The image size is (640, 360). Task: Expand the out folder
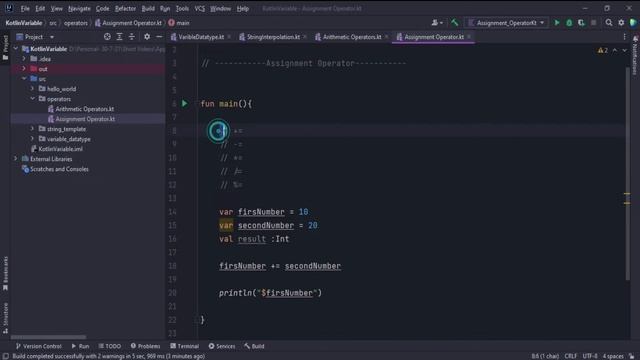pyautogui.click(x=24, y=69)
